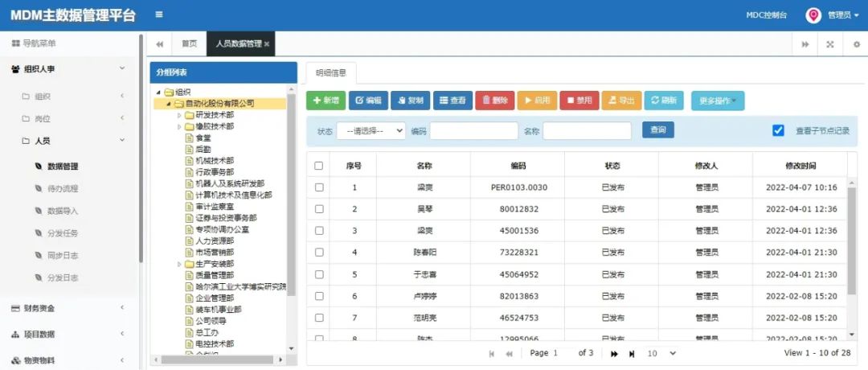Select 机械技术部 in the tree

pos(215,161)
